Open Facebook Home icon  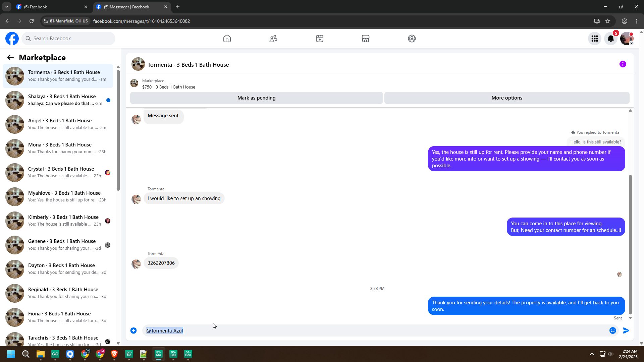tap(227, 39)
